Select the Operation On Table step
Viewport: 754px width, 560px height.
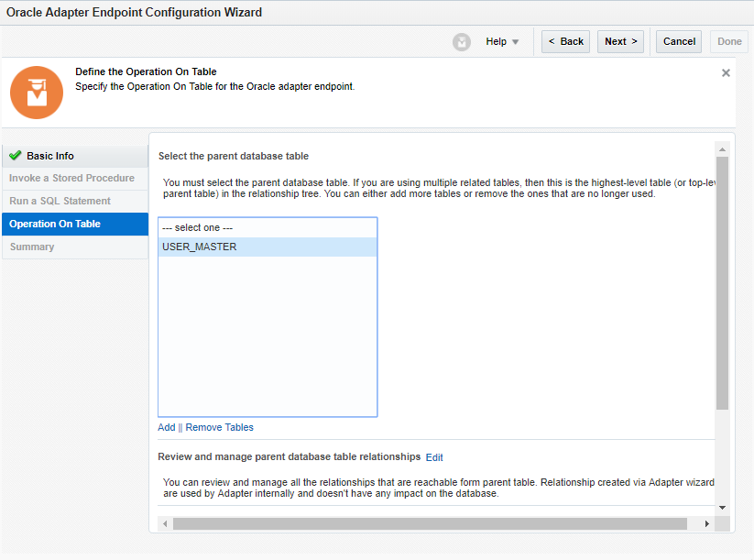pos(75,225)
